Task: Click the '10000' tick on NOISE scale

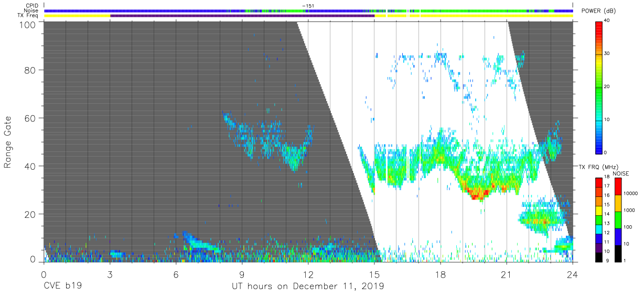Action: pyautogui.click(x=630, y=193)
